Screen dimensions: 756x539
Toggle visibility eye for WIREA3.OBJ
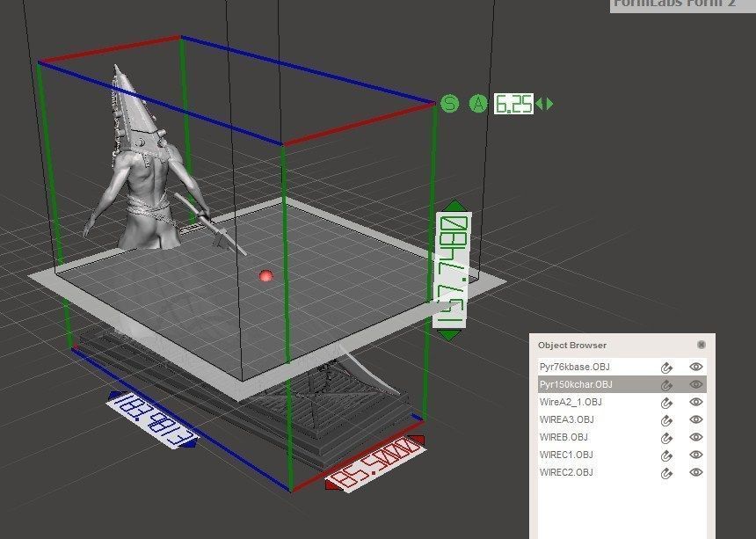coord(695,419)
